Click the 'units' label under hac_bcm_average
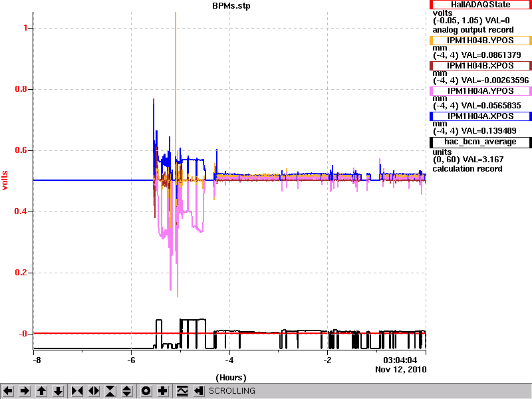Screen dimensions: 532x399 442,152
